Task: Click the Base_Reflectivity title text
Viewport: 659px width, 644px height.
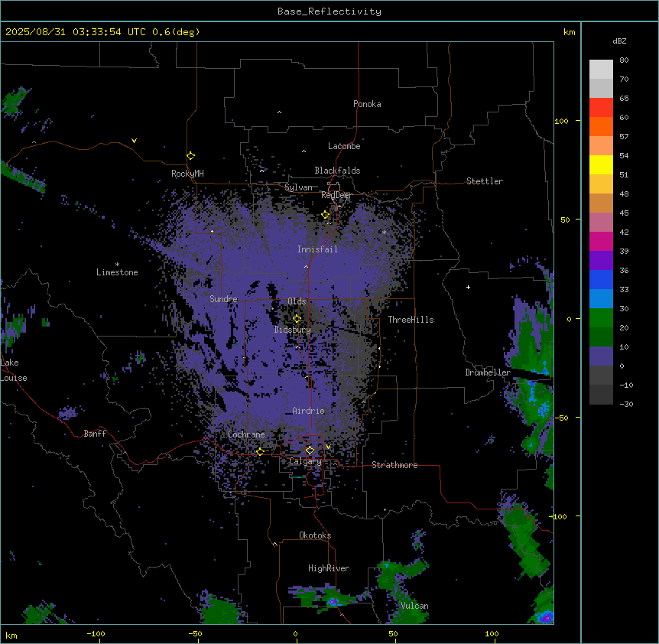Action: coord(329,11)
